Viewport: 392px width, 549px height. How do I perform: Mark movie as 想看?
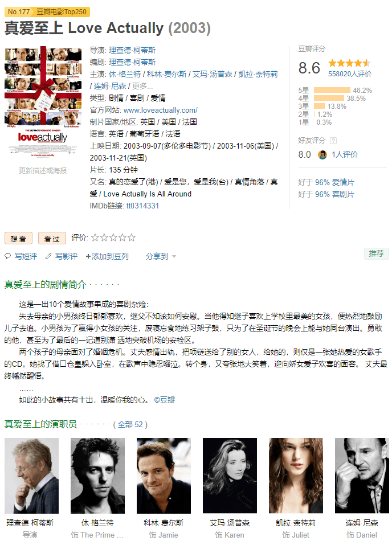click(18, 239)
